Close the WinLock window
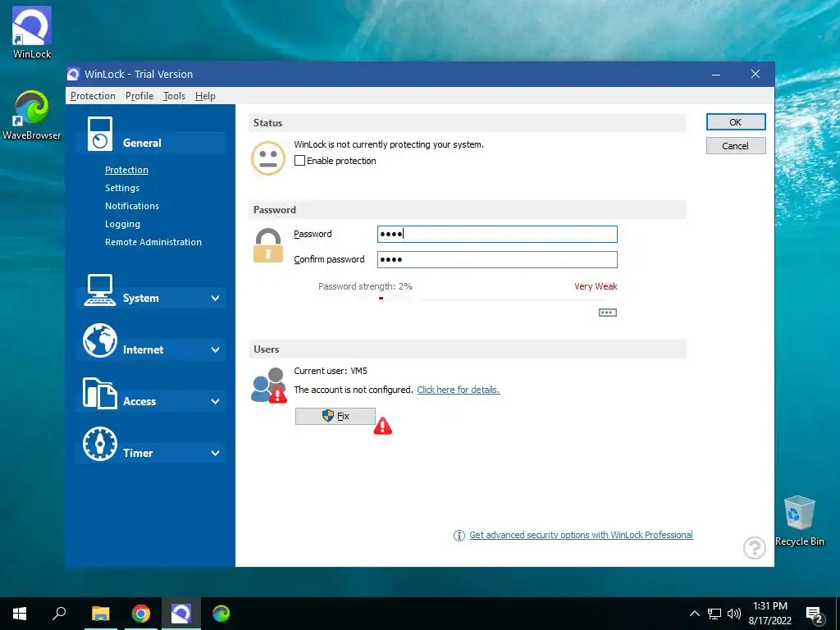The height and width of the screenshot is (630, 840). [x=756, y=74]
